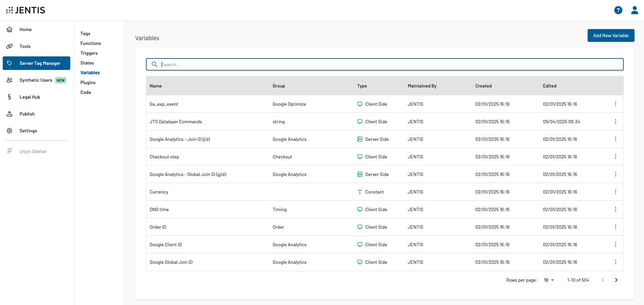Open row options for Google Global Join ID
Image resolution: width=644 pixels, height=305 pixels.
coord(615,262)
